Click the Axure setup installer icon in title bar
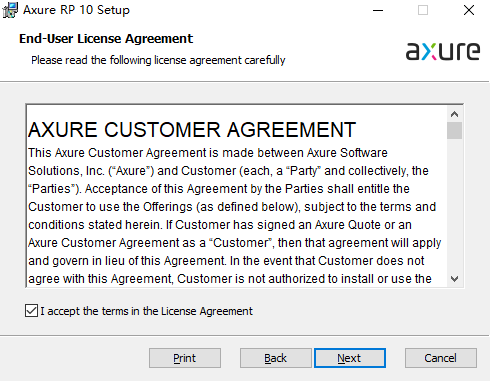 (x=10, y=10)
